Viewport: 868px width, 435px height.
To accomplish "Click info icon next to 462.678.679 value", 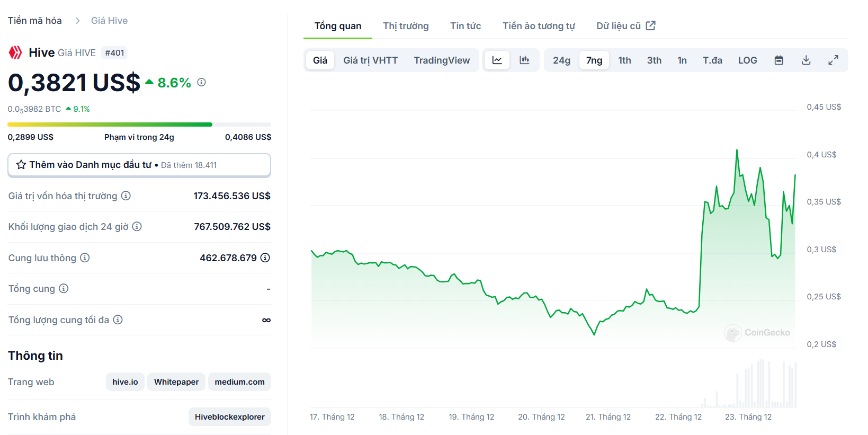I will (x=265, y=258).
